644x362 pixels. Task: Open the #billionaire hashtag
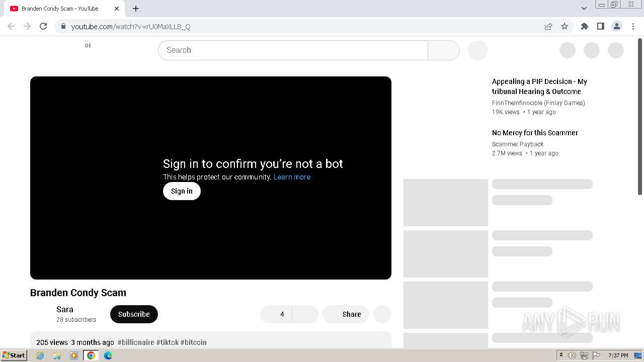tap(136, 342)
